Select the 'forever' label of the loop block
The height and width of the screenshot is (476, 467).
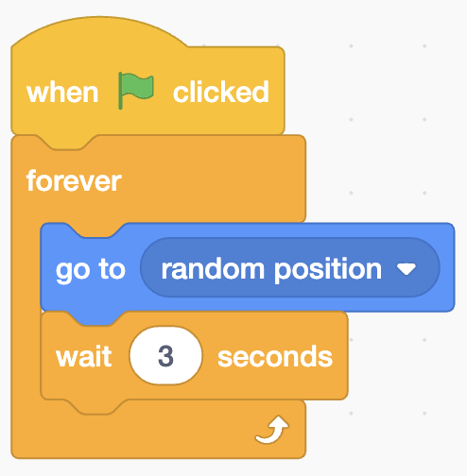(74, 180)
